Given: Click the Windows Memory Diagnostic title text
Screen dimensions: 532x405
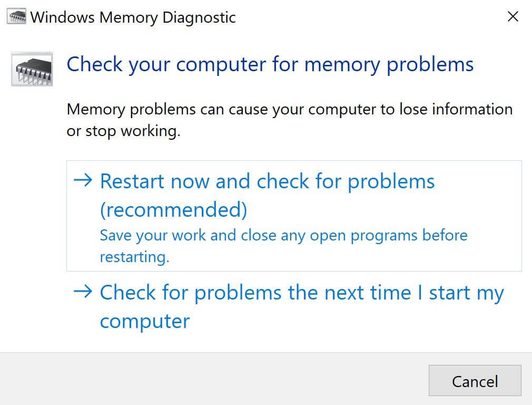Looking at the screenshot, I should click(133, 16).
